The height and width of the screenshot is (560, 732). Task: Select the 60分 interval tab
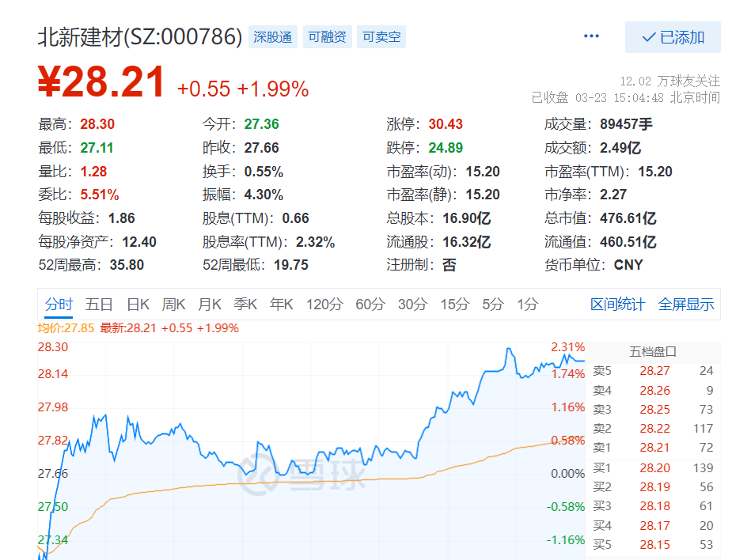370,305
